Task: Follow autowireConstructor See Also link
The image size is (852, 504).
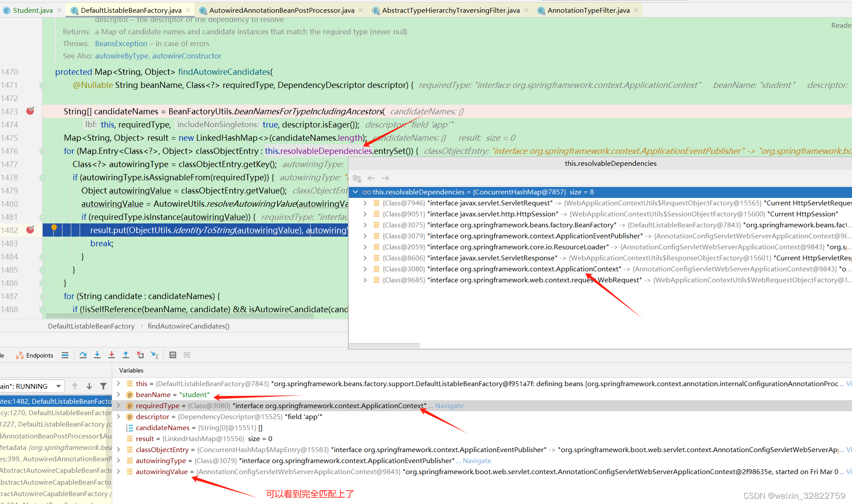Action: [186, 56]
